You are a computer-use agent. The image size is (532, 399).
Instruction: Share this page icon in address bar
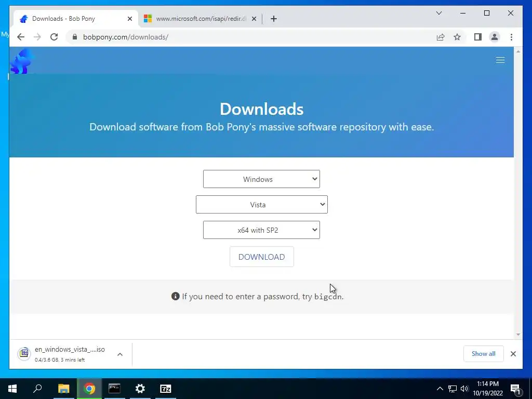[x=441, y=37]
